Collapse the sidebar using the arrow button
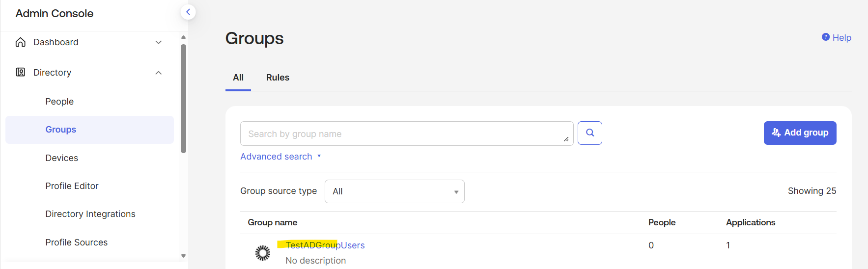Screen dimensions: 868x269 tap(188, 12)
